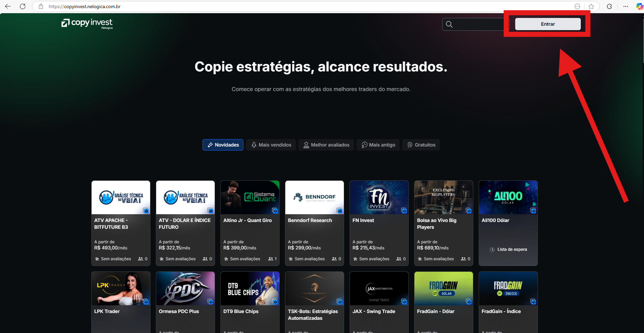Switch to Mais vendidos tab
Viewport: 644px width, 333px height.
[271, 145]
